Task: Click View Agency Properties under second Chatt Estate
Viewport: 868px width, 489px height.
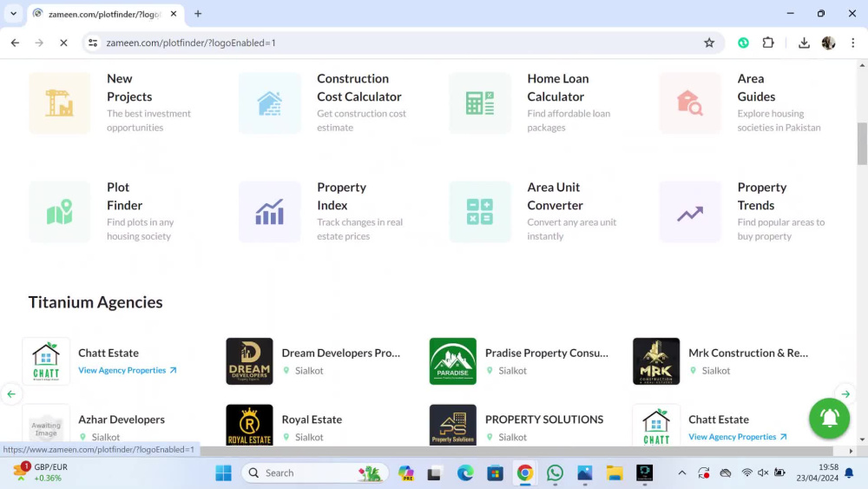Action: pyautogui.click(x=738, y=436)
